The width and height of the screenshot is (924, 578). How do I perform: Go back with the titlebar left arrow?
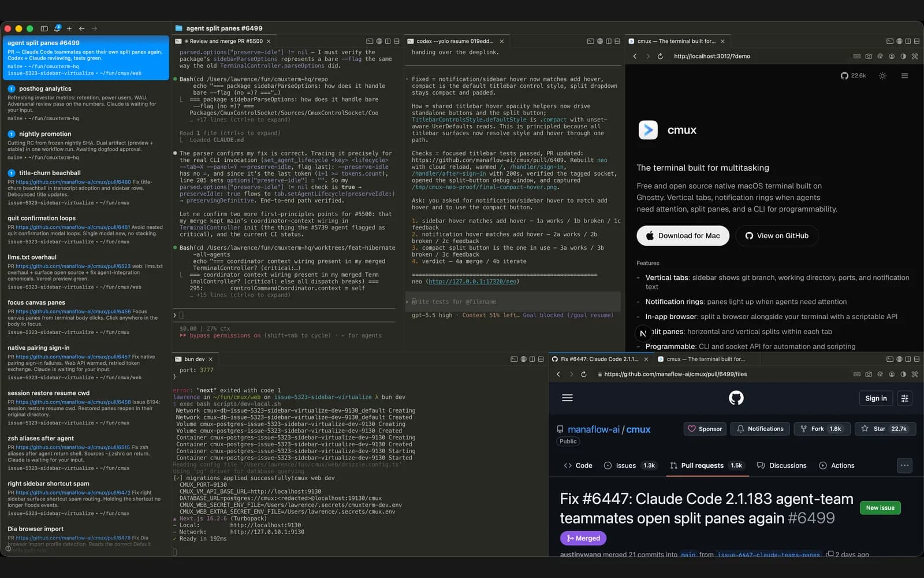(x=81, y=28)
